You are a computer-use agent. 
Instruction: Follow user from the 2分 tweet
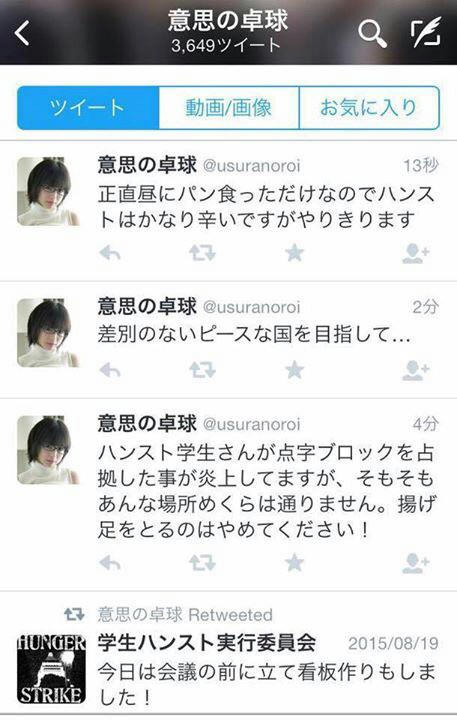416,370
